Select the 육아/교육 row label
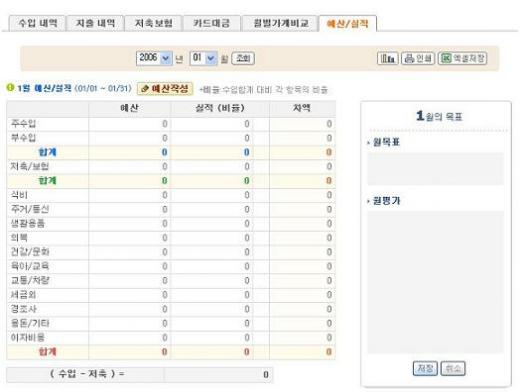The image size is (520, 392). click(x=30, y=266)
